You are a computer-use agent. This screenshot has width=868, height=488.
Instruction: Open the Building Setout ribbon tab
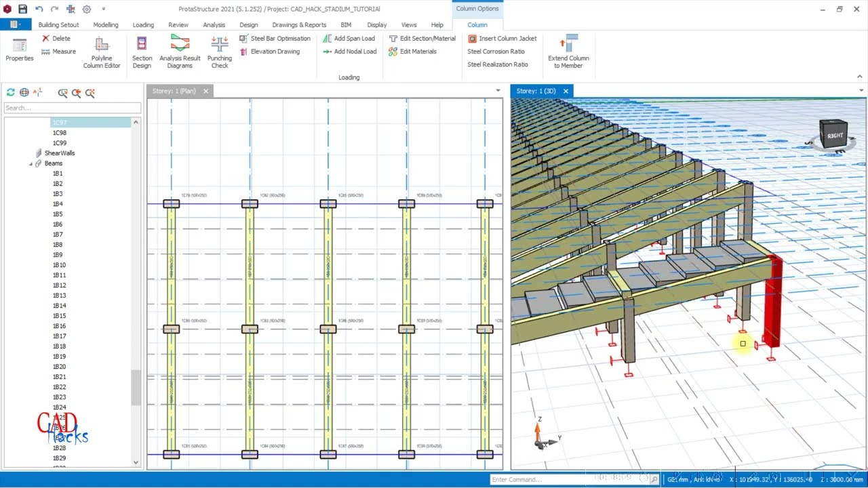[x=58, y=24]
